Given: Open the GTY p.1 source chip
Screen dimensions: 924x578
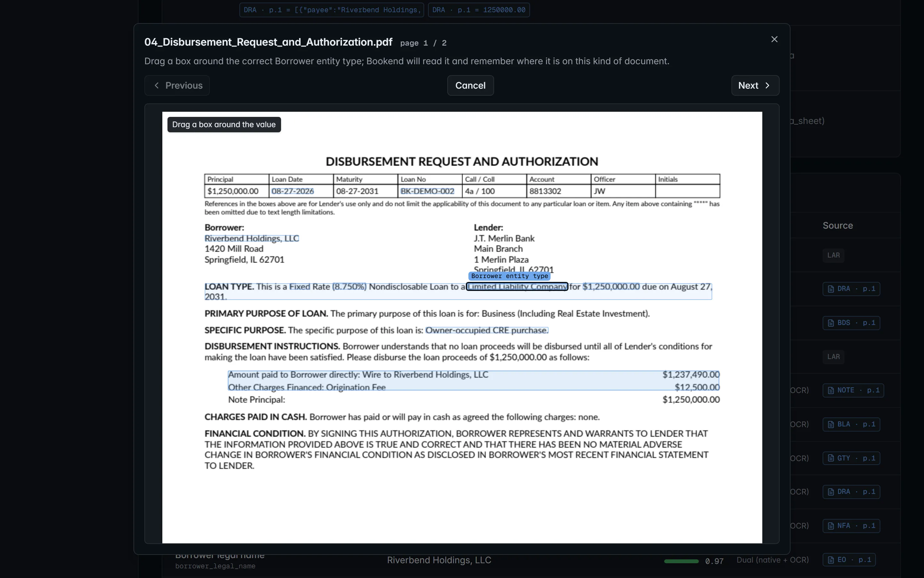Looking at the screenshot, I should [851, 458].
